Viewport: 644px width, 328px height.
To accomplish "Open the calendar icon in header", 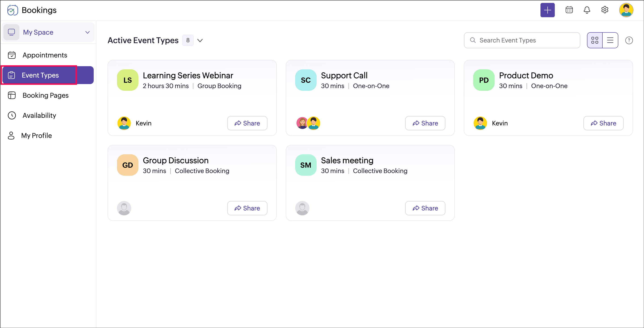I will point(569,10).
